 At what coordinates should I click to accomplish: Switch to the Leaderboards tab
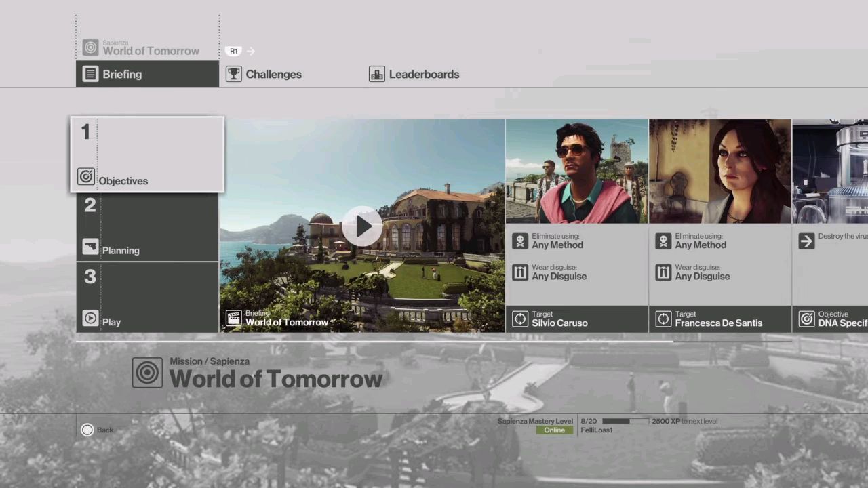(424, 74)
